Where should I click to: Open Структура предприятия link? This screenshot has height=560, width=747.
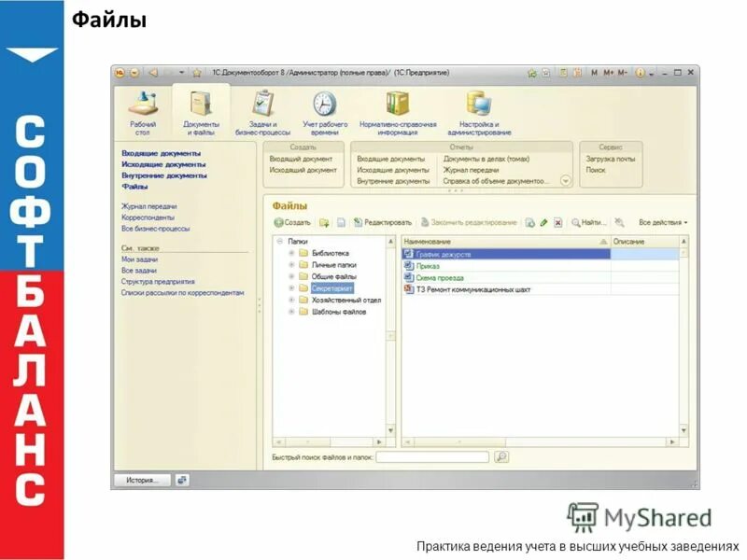(158, 282)
